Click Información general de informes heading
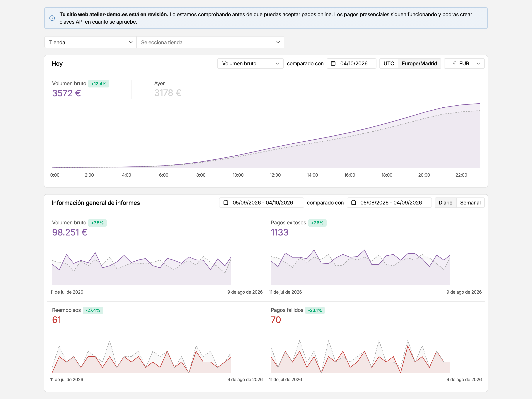The image size is (532, 399). coord(96,202)
